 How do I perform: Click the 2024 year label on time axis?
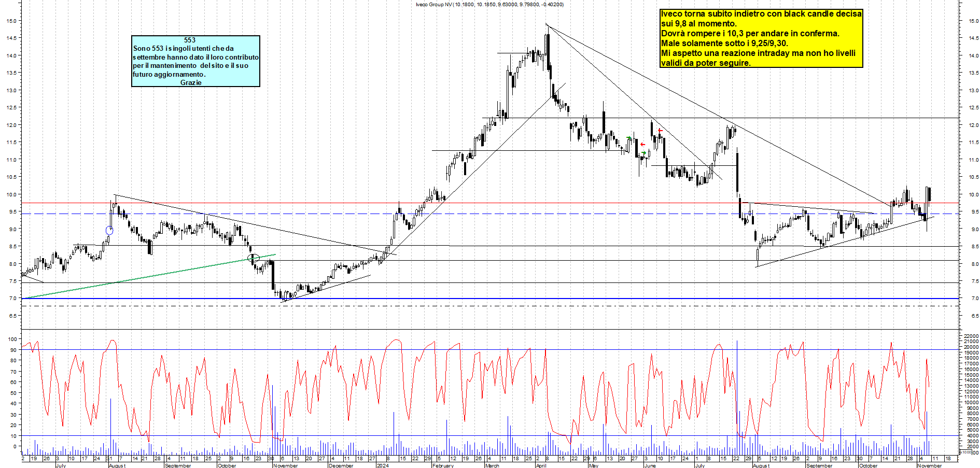click(383, 465)
